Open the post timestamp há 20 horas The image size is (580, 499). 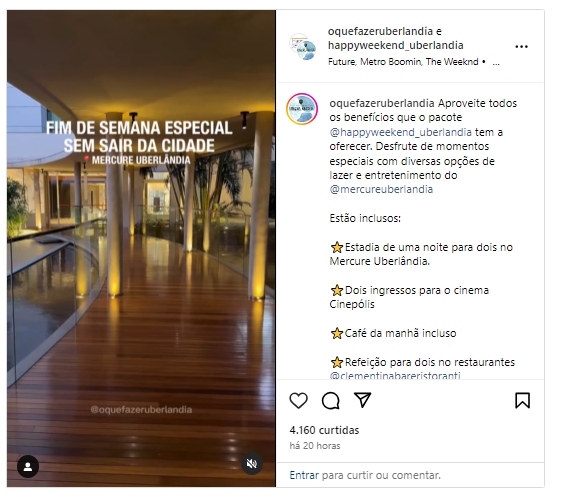click(x=315, y=446)
